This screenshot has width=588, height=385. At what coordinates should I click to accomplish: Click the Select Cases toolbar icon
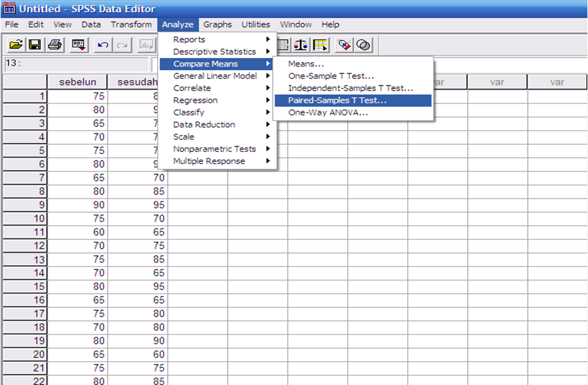pyautogui.click(x=320, y=45)
